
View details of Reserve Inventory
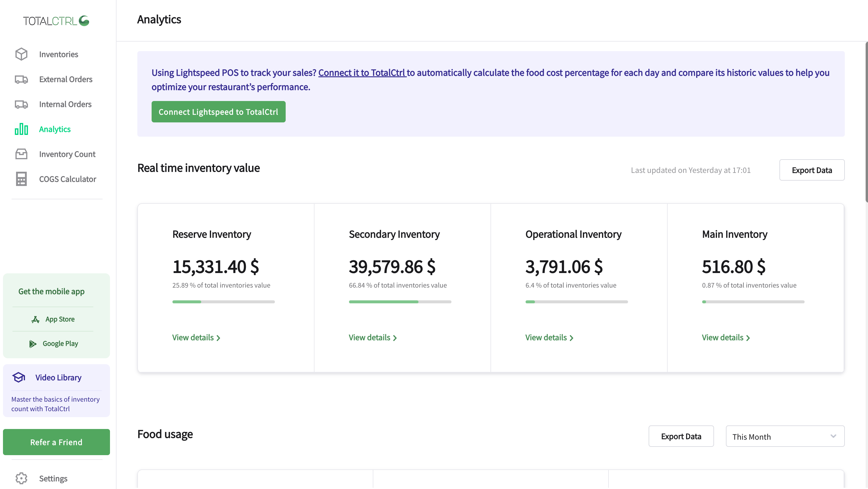click(196, 338)
